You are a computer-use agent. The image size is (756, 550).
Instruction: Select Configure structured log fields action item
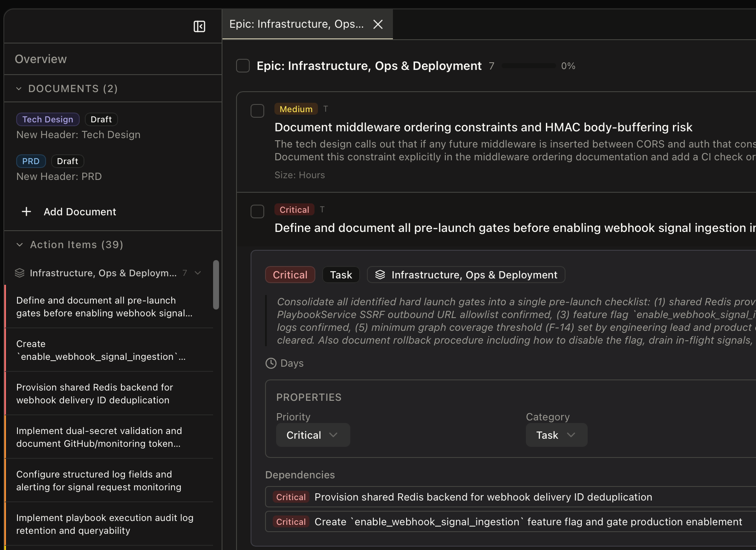(99, 481)
